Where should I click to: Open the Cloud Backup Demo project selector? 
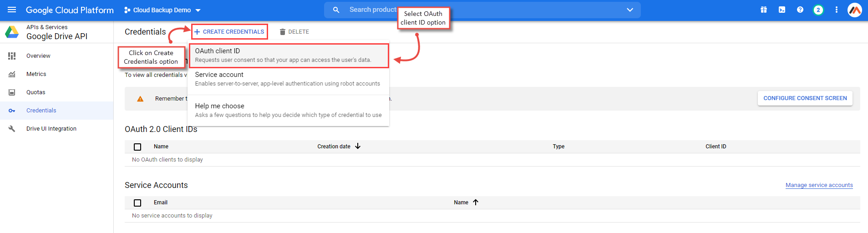(162, 10)
